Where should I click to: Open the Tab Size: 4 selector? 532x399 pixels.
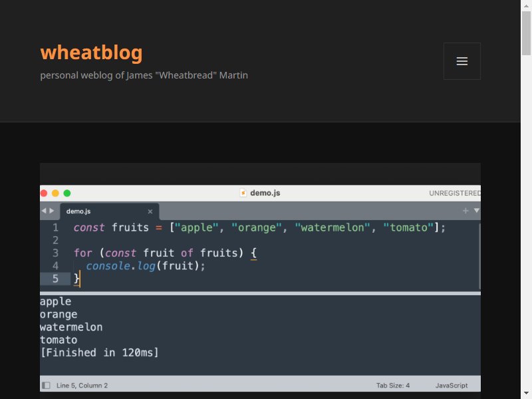(392, 386)
